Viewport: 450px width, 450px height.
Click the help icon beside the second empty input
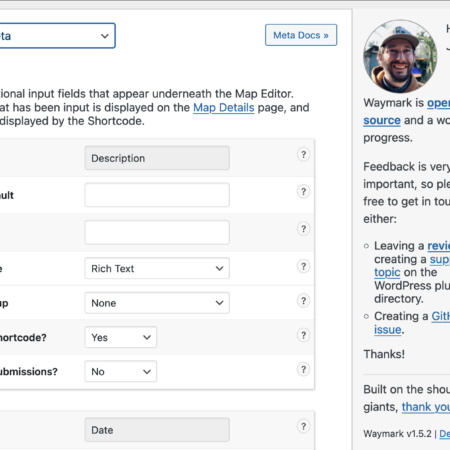[303, 229]
